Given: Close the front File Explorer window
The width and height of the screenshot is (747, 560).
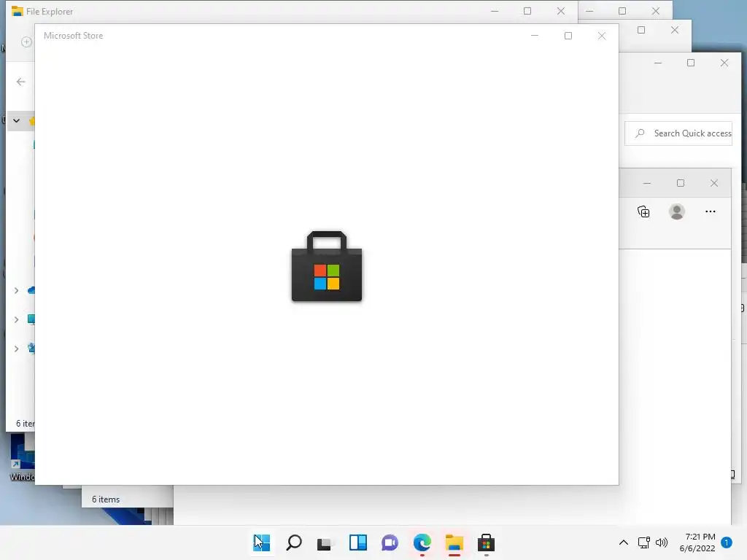Looking at the screenshot, I should click(x=561, y=11).
